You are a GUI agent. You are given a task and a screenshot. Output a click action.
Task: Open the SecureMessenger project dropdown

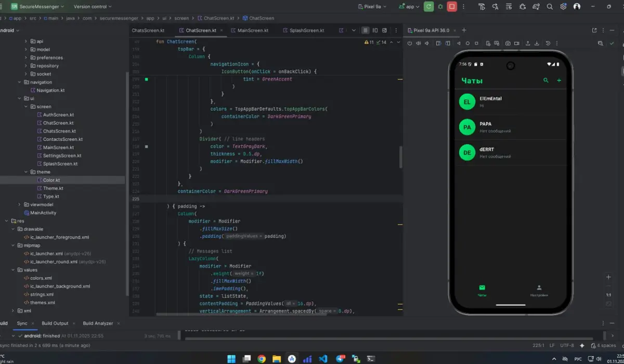(37, 7)
